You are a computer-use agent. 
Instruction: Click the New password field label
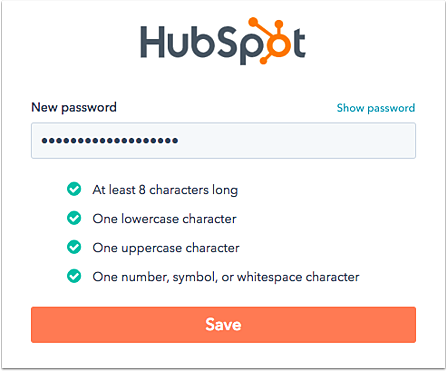click(x=74, y=107)
